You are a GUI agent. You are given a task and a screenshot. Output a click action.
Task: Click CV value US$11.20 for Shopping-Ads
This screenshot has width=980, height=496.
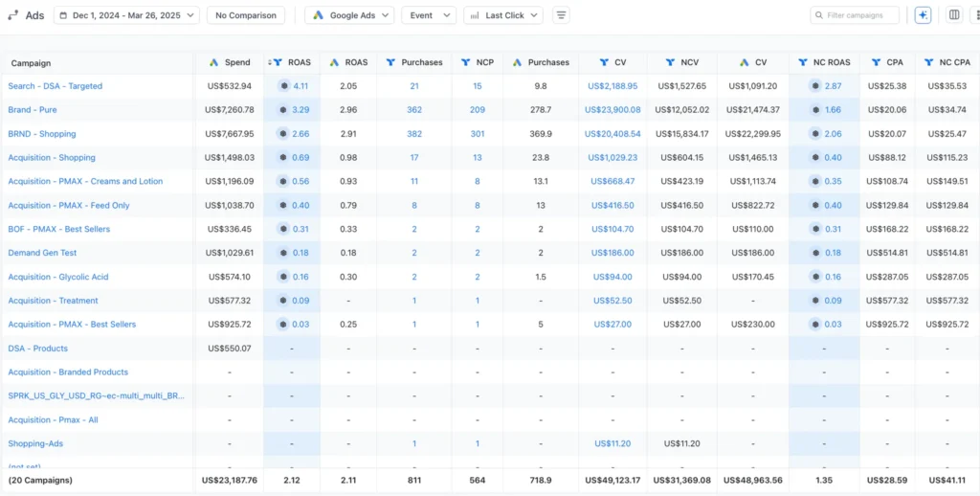tap(612, 443)
